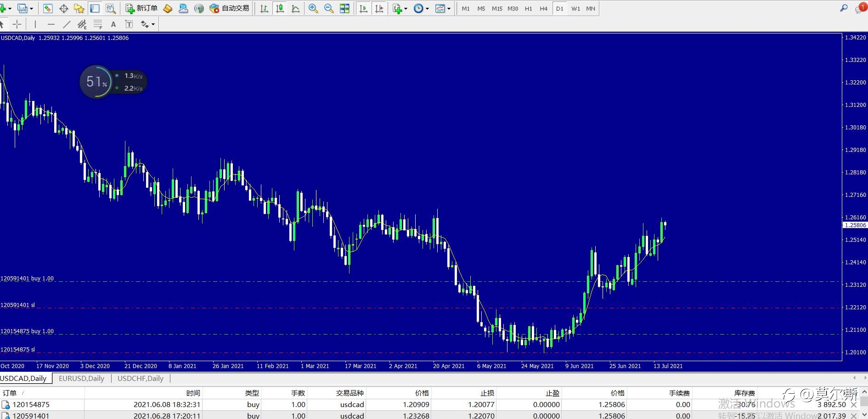Open the search magnifier icon
The height and width of the screenshot is (419, 868).
click(x=844, y=8)
